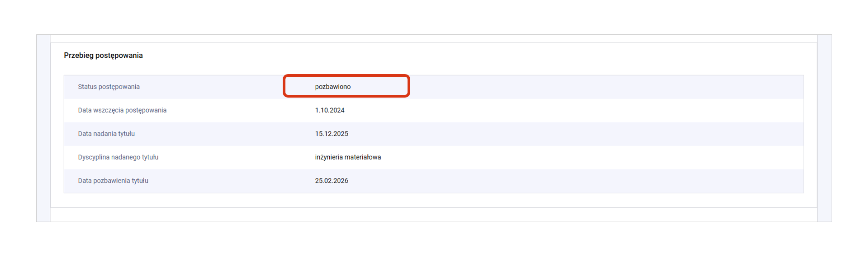This screenshot has height=262, width=868.
Task: Select the red-highlighted 'pozbawiono' status value
Action: [333, 87]
